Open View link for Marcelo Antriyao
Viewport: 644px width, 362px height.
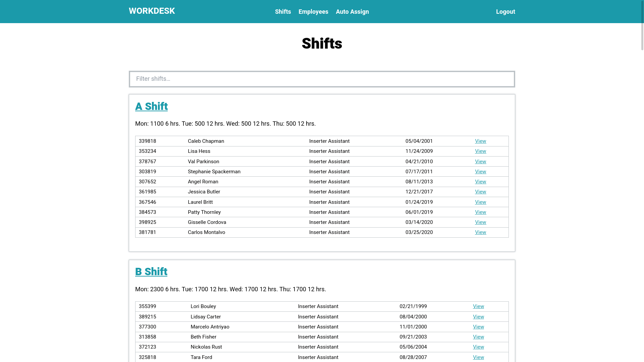coord(478,327)
